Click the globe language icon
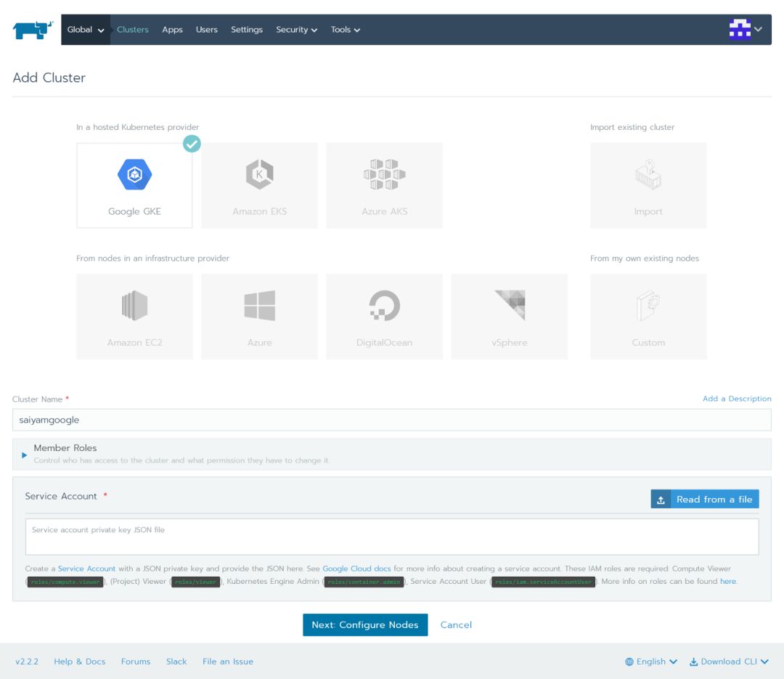Screen dimensions: 784x679 coord(629,662)
